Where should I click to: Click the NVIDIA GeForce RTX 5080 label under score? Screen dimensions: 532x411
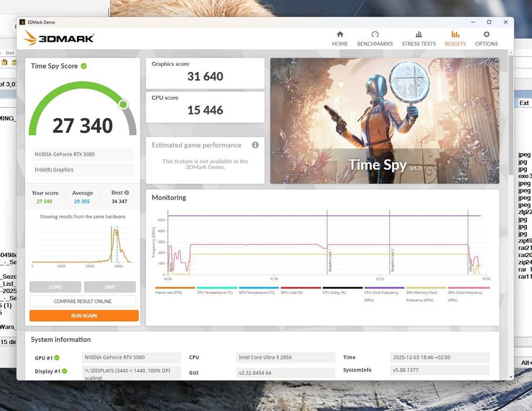(x=82, y=154)
